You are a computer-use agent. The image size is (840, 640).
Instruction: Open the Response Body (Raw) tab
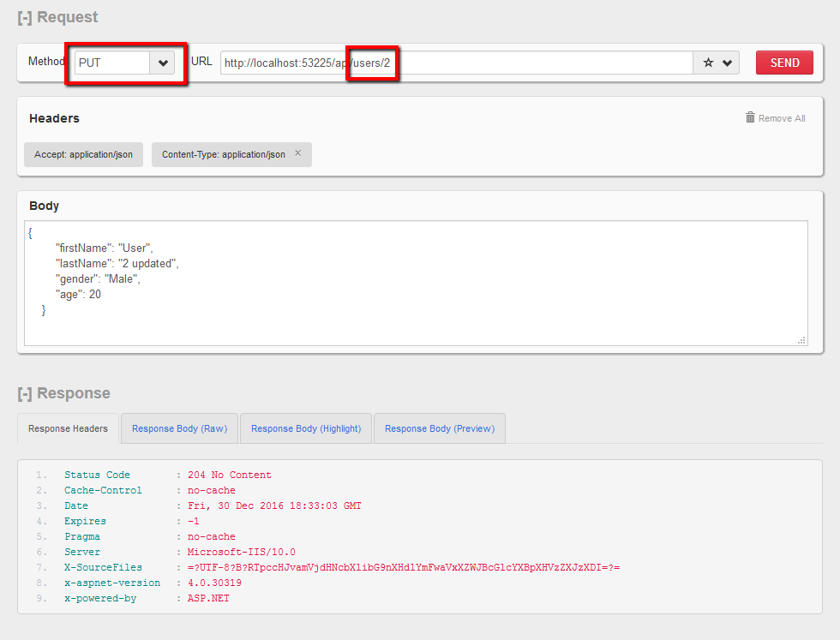(x=179, y=428)
